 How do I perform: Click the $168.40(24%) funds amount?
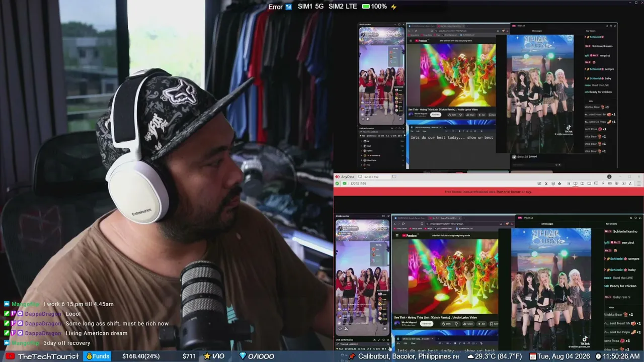pyautogui.click(x=141, y=356)
